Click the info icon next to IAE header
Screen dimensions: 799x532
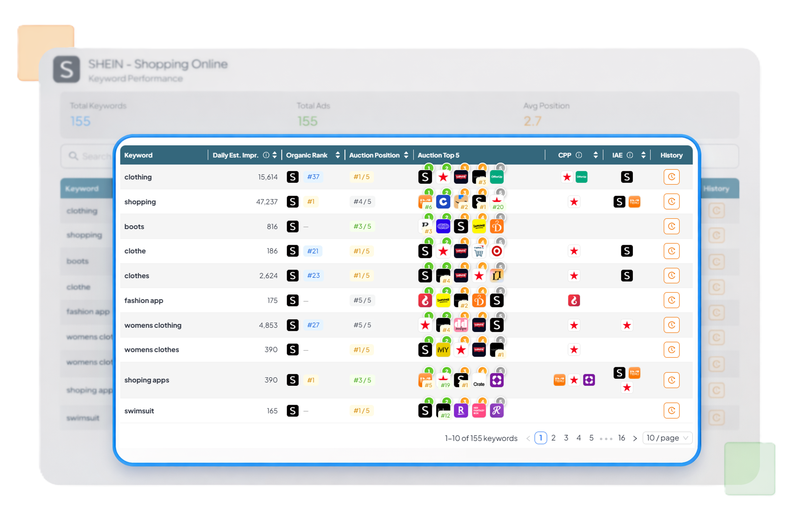point(630,155)
